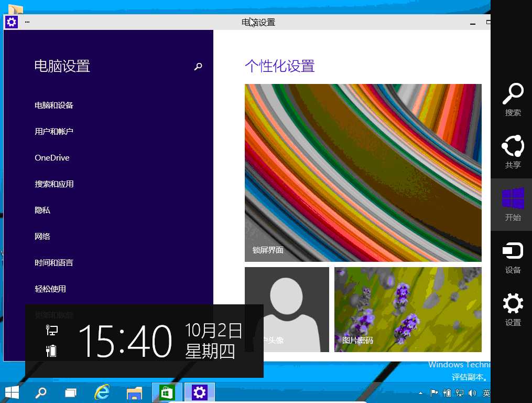Open the Settings charm (设置)
This screenshot has width=532, height=403.
(513, 310)
